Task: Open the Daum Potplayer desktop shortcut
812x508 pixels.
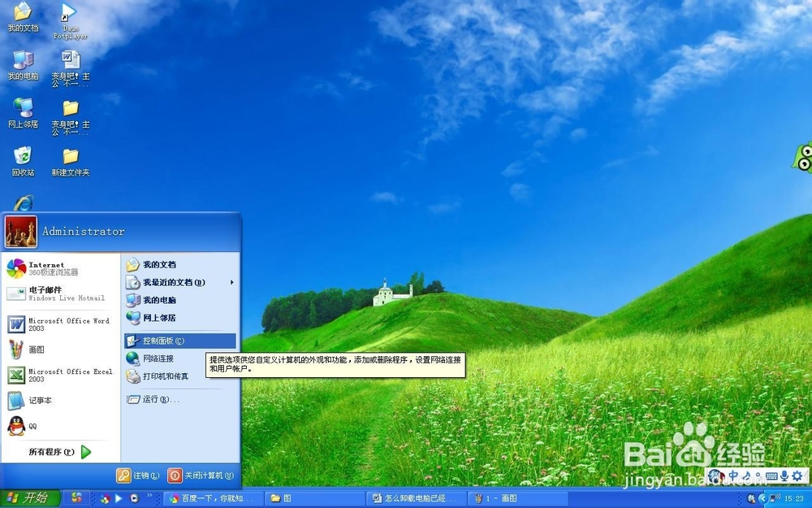Action: point(70,21)
